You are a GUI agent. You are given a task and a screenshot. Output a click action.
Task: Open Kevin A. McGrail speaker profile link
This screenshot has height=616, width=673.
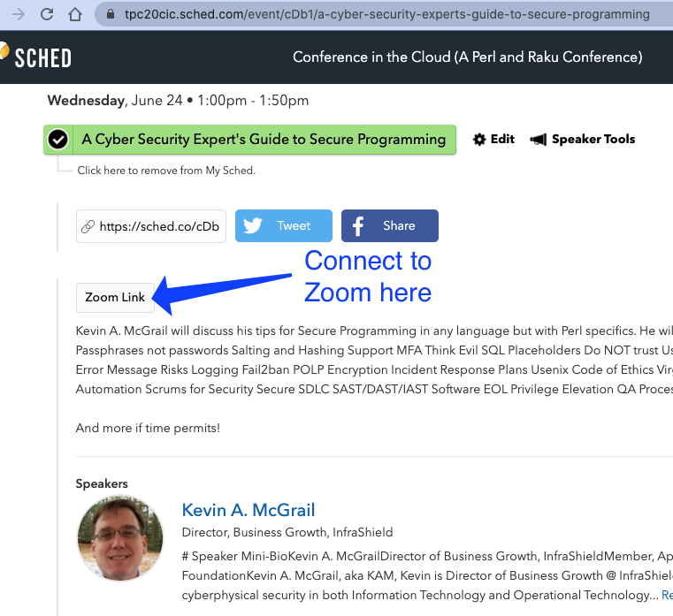click(x=249, y=510)
